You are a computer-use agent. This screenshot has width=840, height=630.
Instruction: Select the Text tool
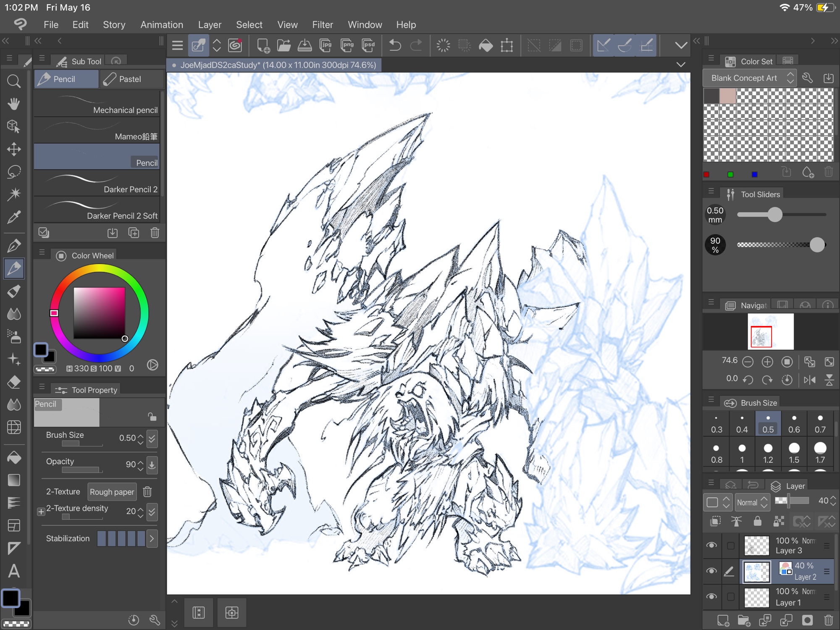(x=14, y=571)
